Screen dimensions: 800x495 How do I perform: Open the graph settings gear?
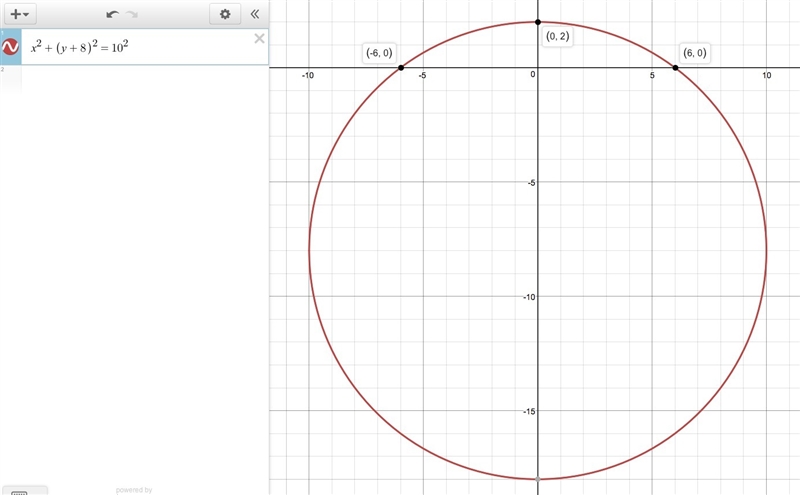225,14
